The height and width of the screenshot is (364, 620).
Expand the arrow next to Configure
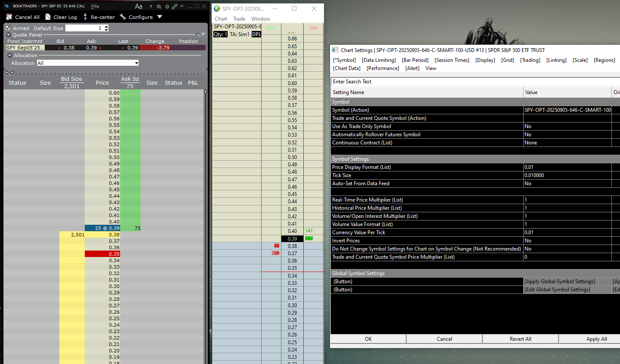tap(160, 17)
